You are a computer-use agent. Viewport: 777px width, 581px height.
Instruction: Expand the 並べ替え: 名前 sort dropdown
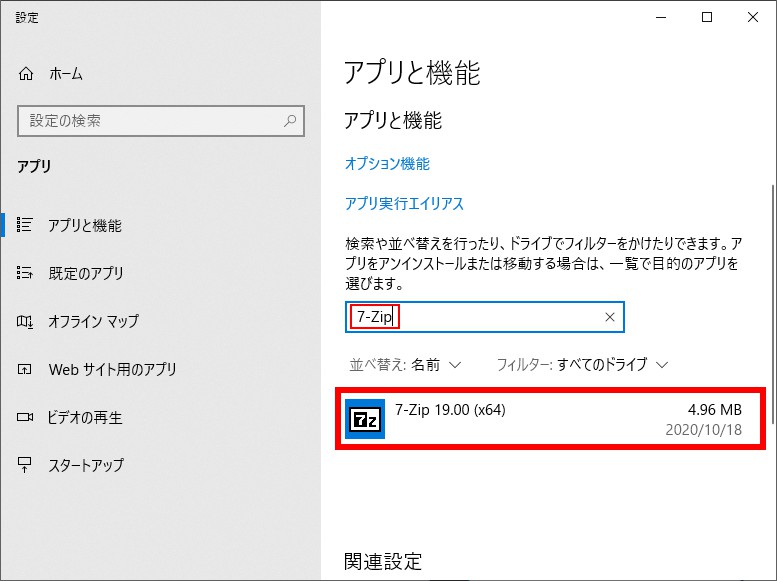(405, 365)
